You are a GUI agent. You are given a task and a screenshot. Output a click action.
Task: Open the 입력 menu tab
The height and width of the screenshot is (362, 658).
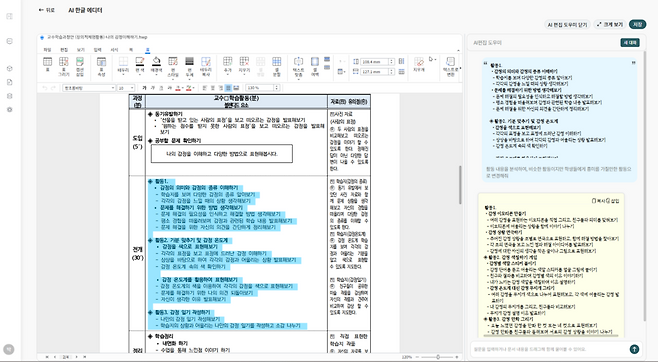pos(97,50)
